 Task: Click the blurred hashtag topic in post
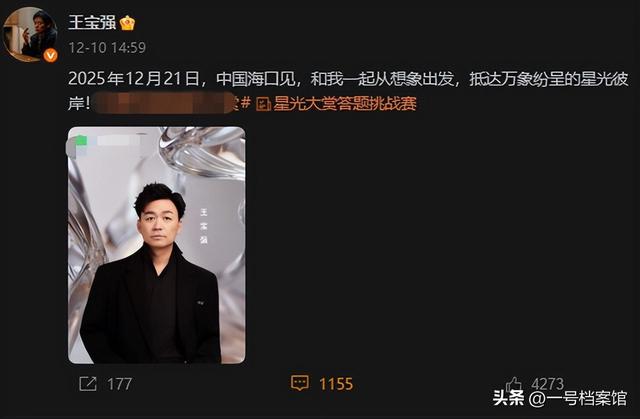(163, 103)
